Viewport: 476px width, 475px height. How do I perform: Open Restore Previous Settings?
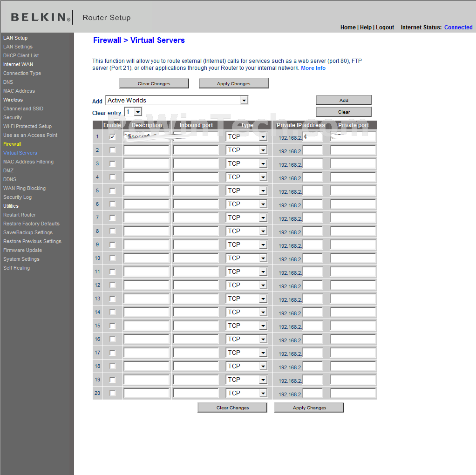[x=32, y=241]
